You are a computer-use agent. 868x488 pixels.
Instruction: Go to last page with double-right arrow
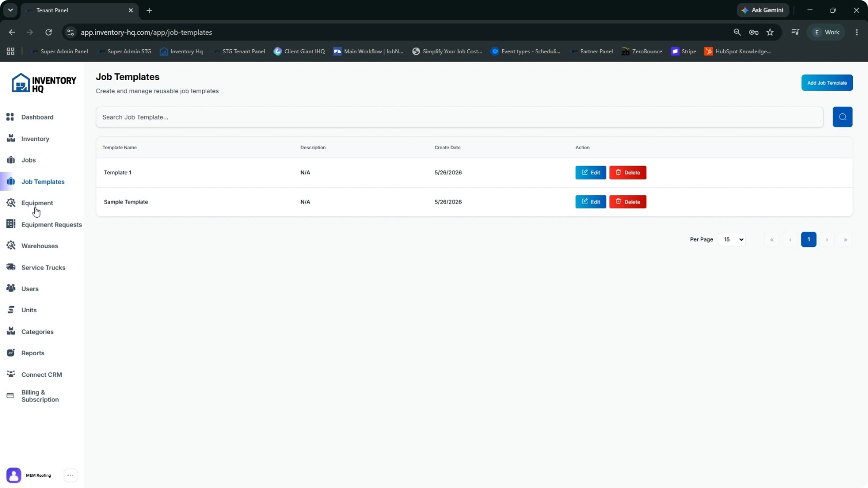(x=845, y=239)
